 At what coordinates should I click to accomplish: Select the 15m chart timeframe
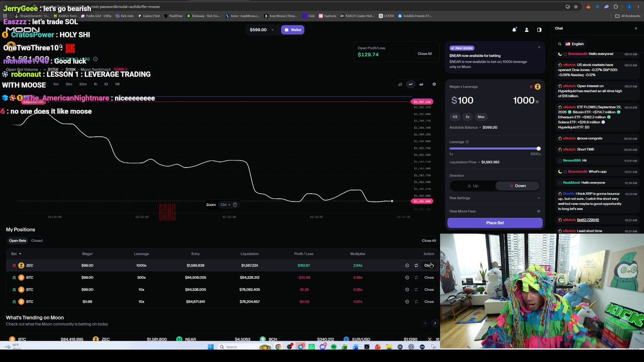point(69,84)
